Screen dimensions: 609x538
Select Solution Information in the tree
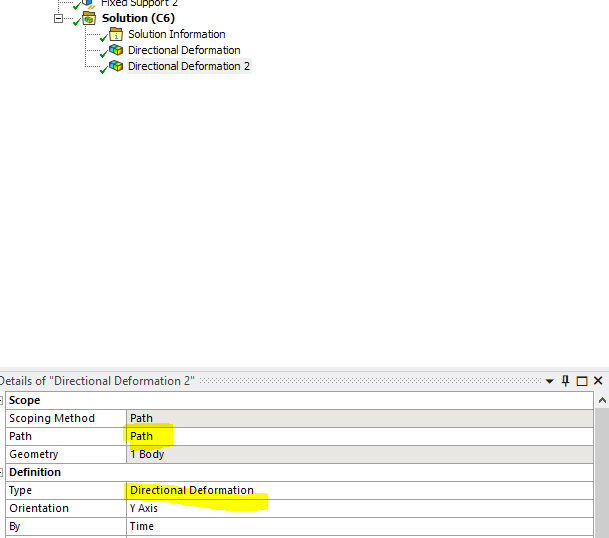pyautogui.click(x=177, y=34)
